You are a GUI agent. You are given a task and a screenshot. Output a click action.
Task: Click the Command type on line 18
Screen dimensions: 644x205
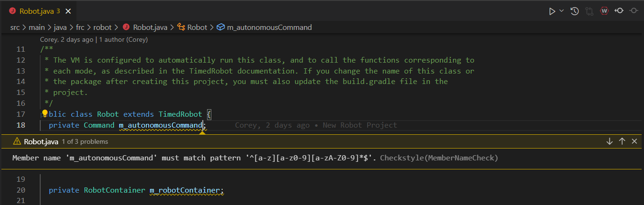coord(99,125)
